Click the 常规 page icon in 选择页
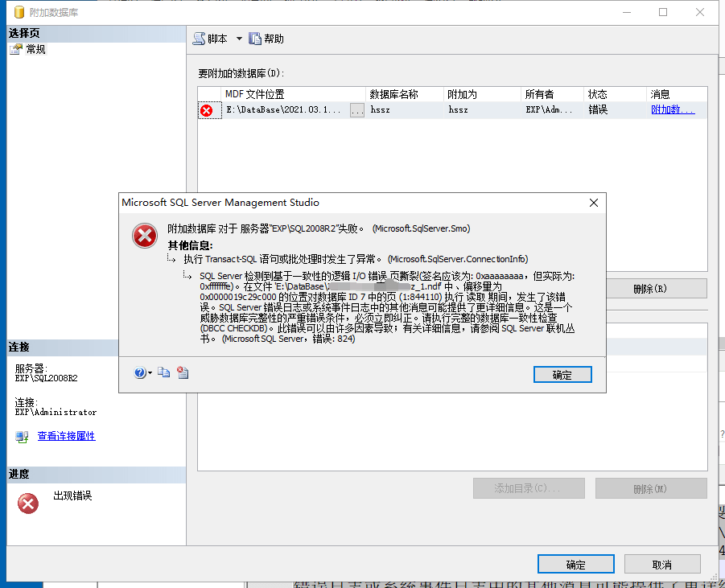Viewport: 725px width, 588px height. [x=16, y=49]
